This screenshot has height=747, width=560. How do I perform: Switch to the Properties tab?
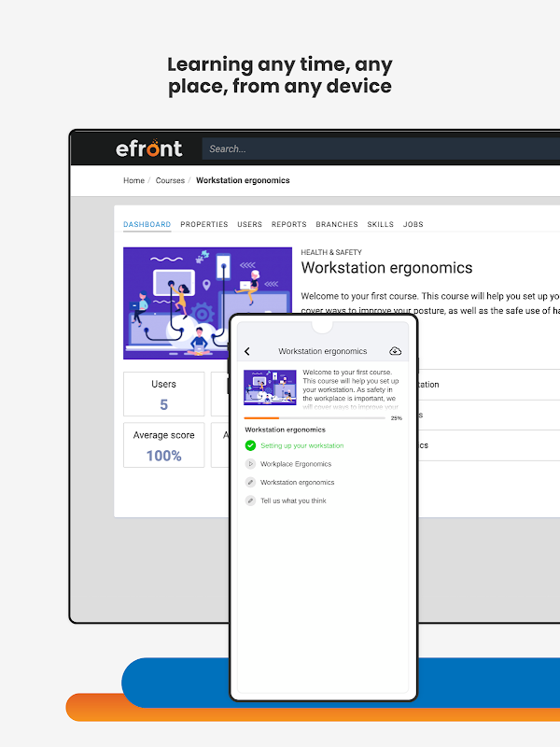[204, 224]
